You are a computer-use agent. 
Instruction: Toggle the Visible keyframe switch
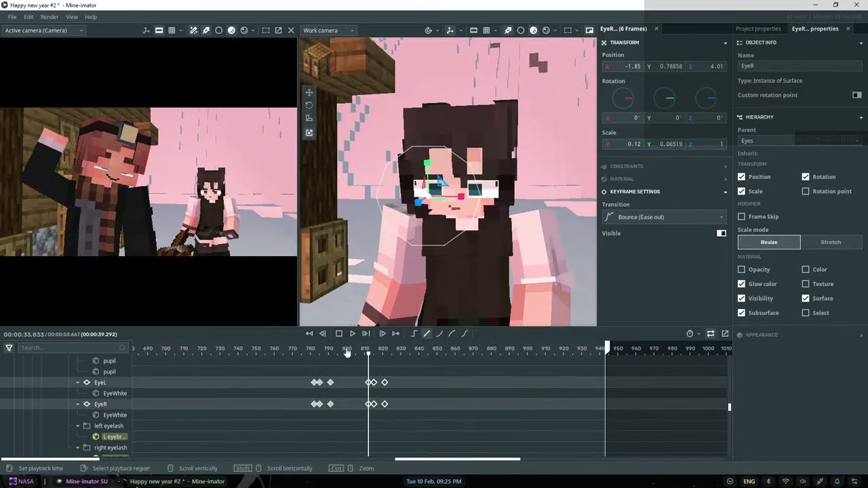coord(722,233)
